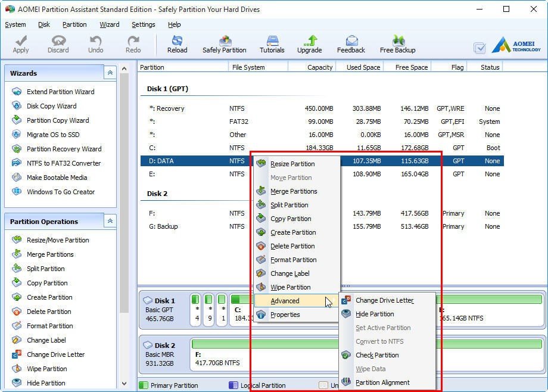Screen dimensions: 548x392
Task: Click the green Upgrade arrow icon
Action: pyautogui.click(x=309, y=43)
